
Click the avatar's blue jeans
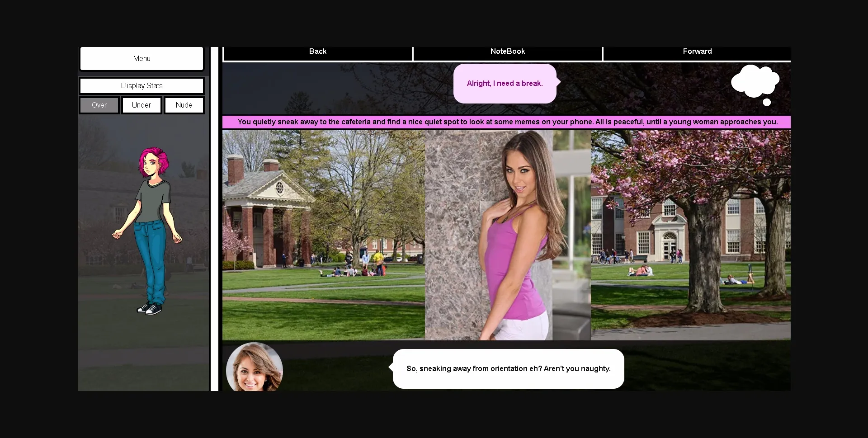151,258
